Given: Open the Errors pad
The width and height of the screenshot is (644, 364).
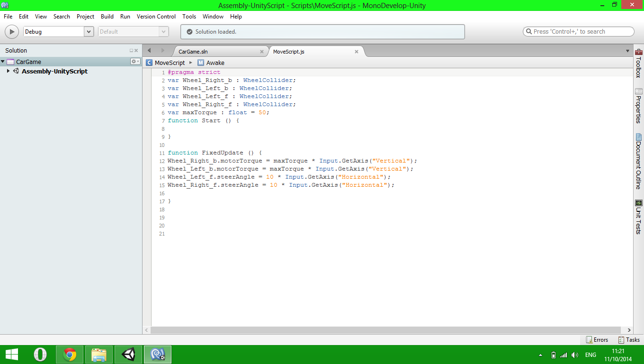Looking at the screenshot, I should tap(597, 339).
